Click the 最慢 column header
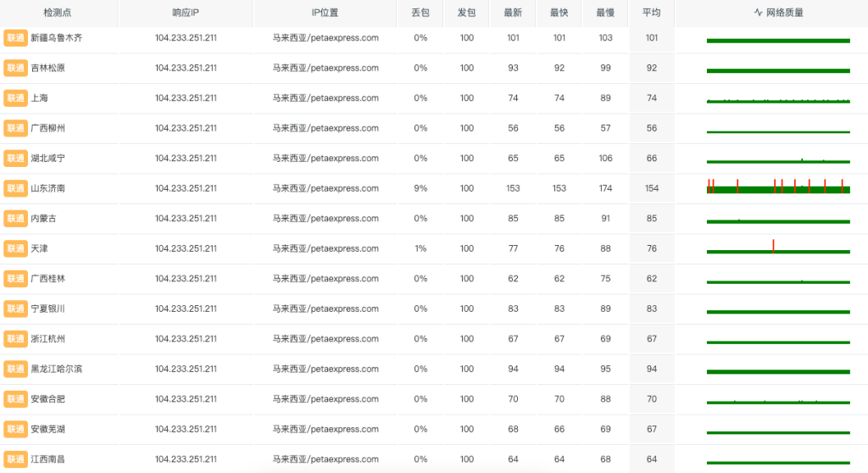This screenshot has height=473, width=868. [x=605, y=13]
